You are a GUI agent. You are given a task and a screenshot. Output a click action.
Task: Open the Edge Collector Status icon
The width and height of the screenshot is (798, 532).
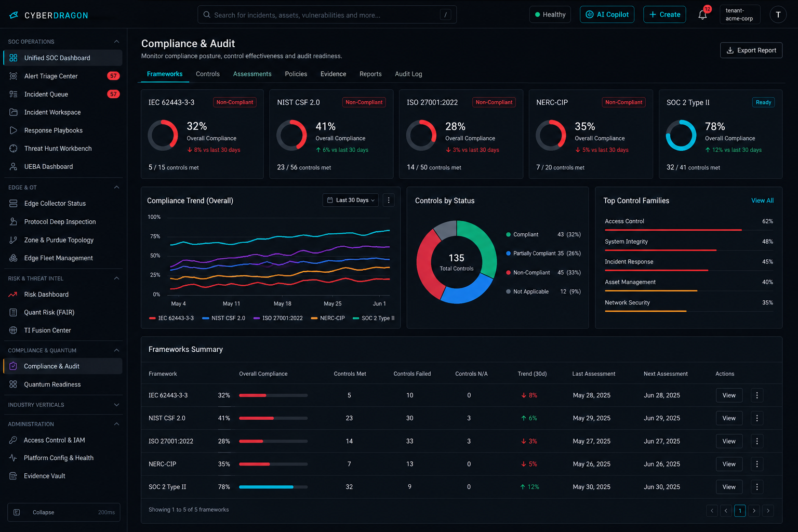14,204
